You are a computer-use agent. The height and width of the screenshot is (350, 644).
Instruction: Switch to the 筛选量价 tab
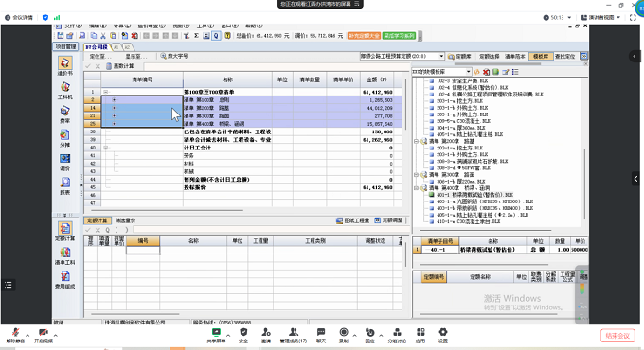click(x=125, y=220)
